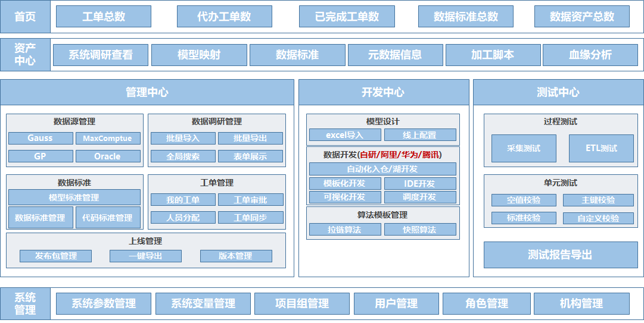Open 自动化入仓/湖开发 block
Screen dimensions: 644x323
[382, 169]
